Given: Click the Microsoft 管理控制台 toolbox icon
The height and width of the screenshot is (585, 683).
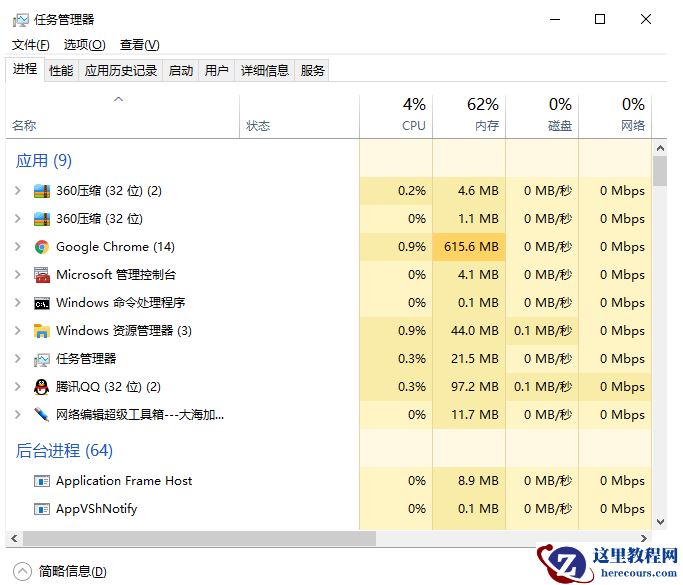Looking at the screenshot, I should [x=42, y=275].
